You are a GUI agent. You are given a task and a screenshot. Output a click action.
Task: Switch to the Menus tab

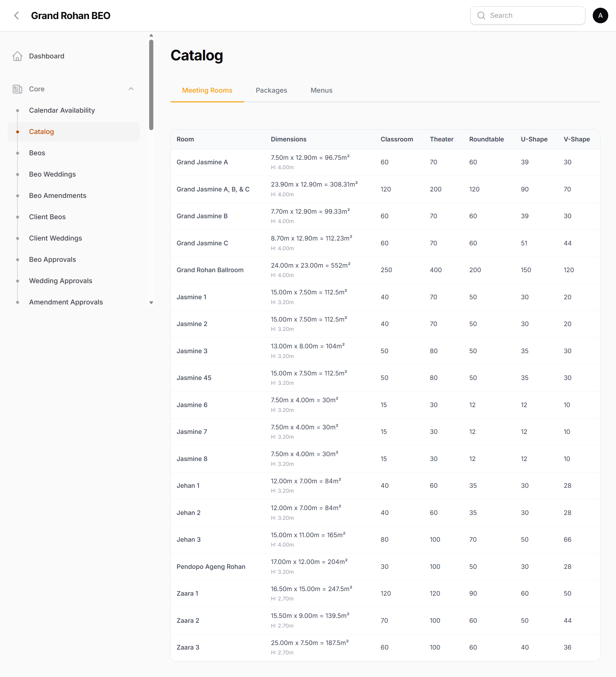322,90
